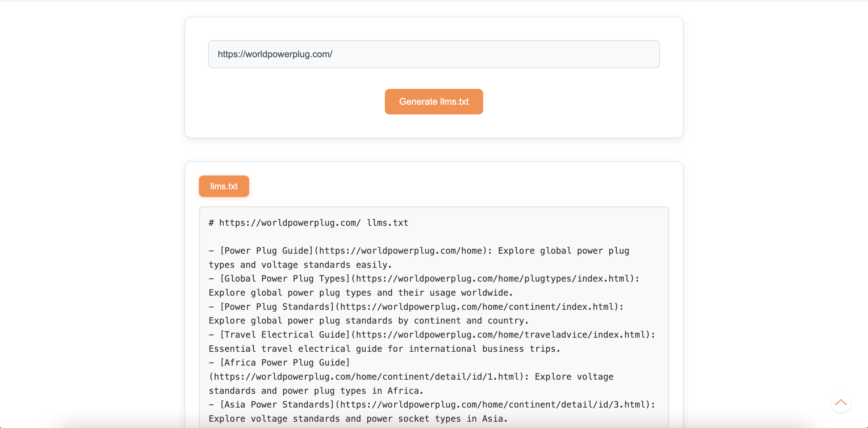Click the '# https://worldpowerplug.com/ llms.txt' heading line
868x428 pixels.
[x=308, y=223]
